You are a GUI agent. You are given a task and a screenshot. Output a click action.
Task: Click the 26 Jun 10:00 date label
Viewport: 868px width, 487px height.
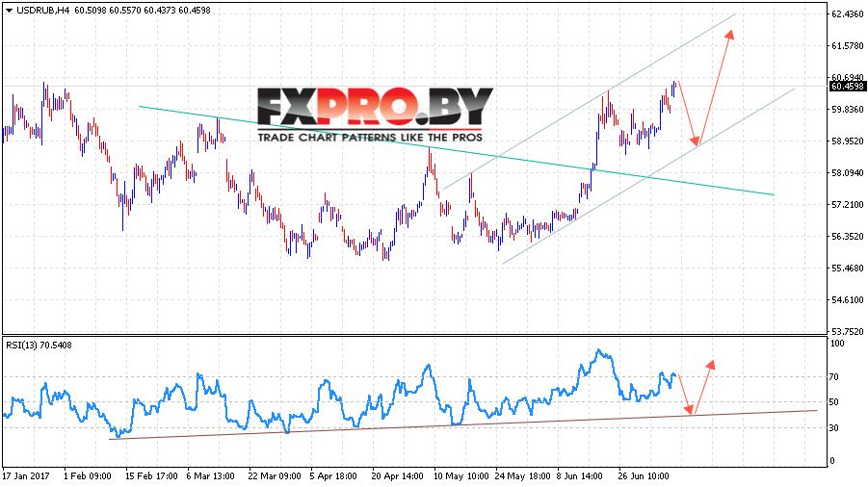click(644, 476)
